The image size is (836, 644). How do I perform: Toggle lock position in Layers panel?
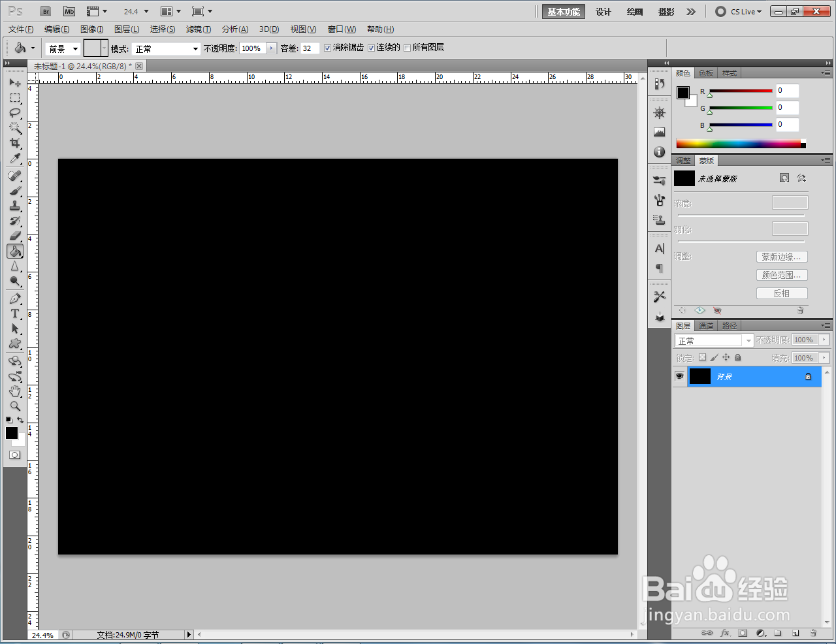(x=726, y=357)
